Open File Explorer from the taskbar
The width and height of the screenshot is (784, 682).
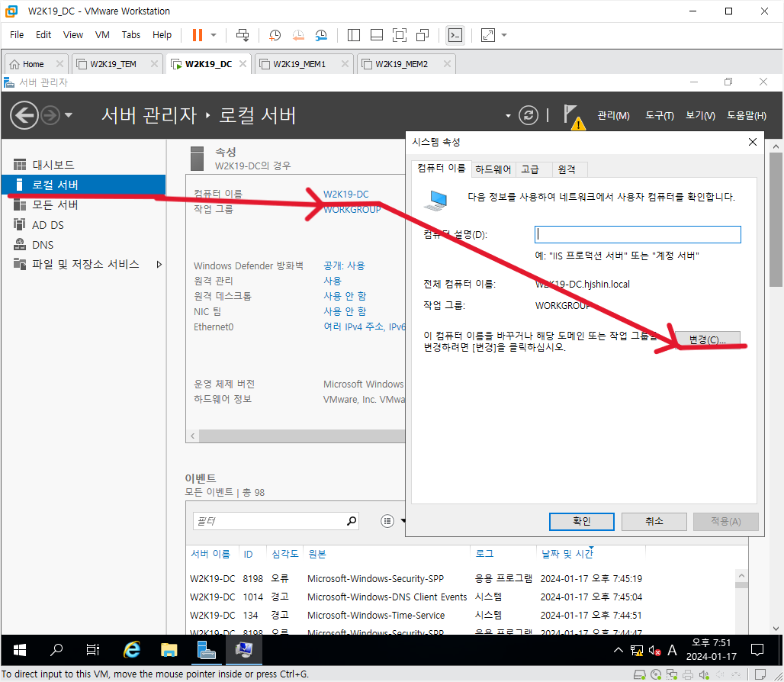pos(169,650)
